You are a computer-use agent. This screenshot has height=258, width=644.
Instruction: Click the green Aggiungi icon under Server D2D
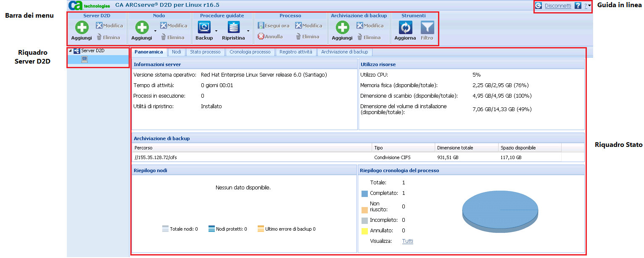[x=82, y=28]
